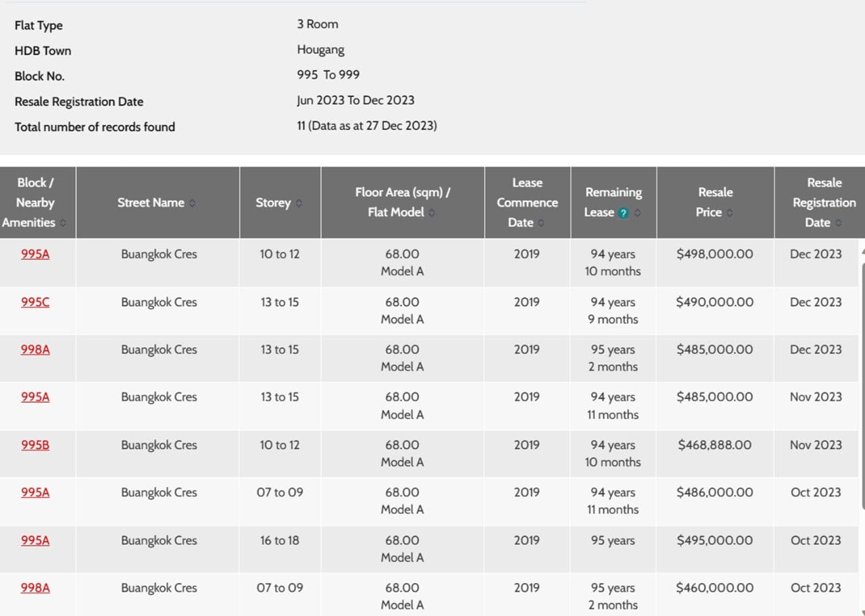Click the table's vertical scrollbar thumb

[862, 385]
